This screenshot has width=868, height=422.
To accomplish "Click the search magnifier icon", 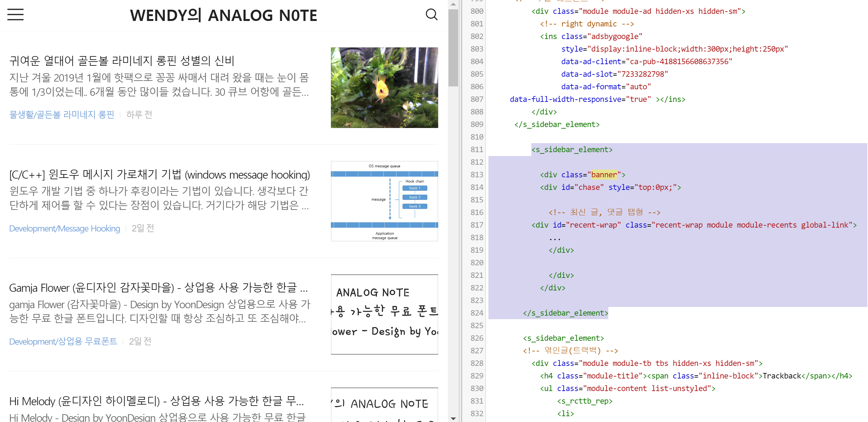I will pos(431,15).
